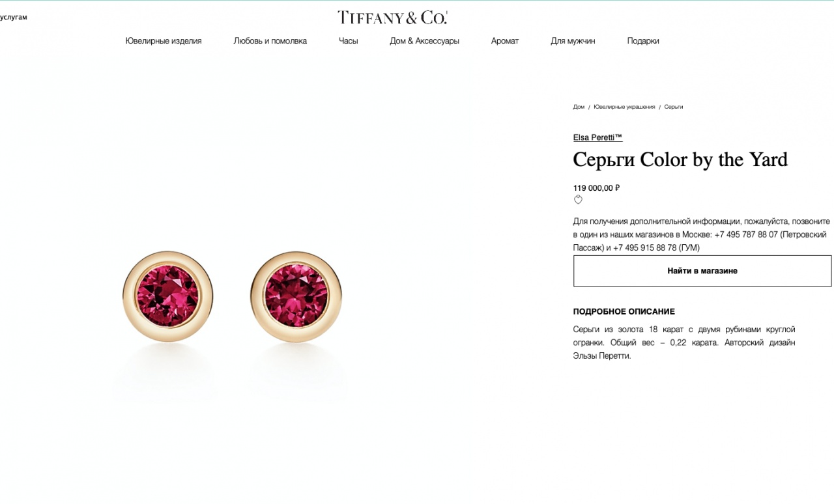Open the Ювелирные изделия menu

point(164,40)
